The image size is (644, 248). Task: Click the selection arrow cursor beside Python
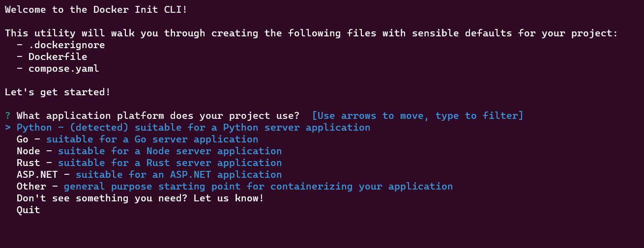coord(8,128)
